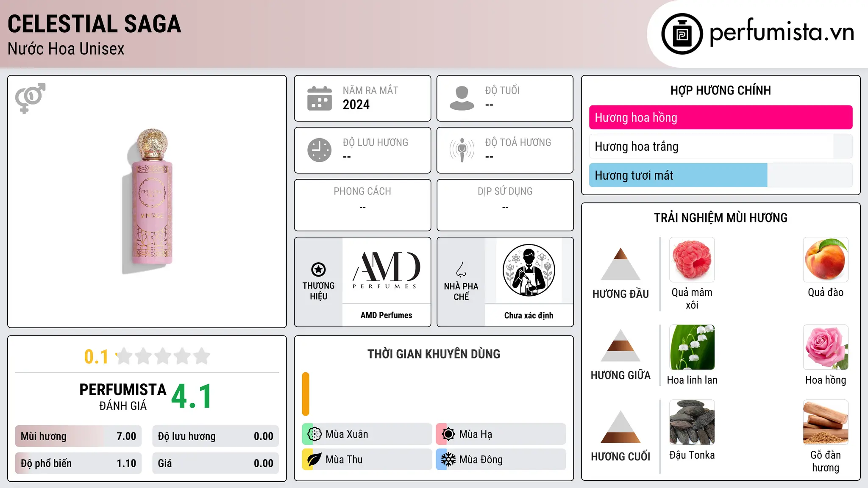
Task: Click the Độ lưu hương heading beside the clock
Action: pyautogui.click(x=376, y=143)
